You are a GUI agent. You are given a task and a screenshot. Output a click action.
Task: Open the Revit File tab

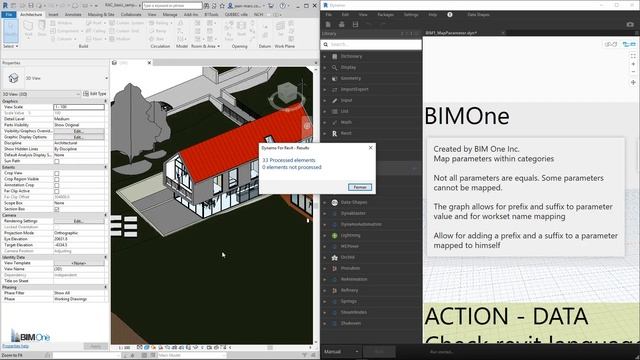9,14
